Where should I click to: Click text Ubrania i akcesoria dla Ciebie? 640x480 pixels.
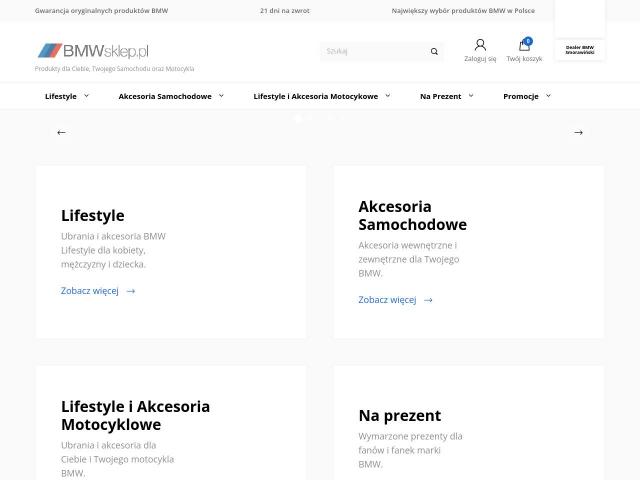(x=118, y=459)
